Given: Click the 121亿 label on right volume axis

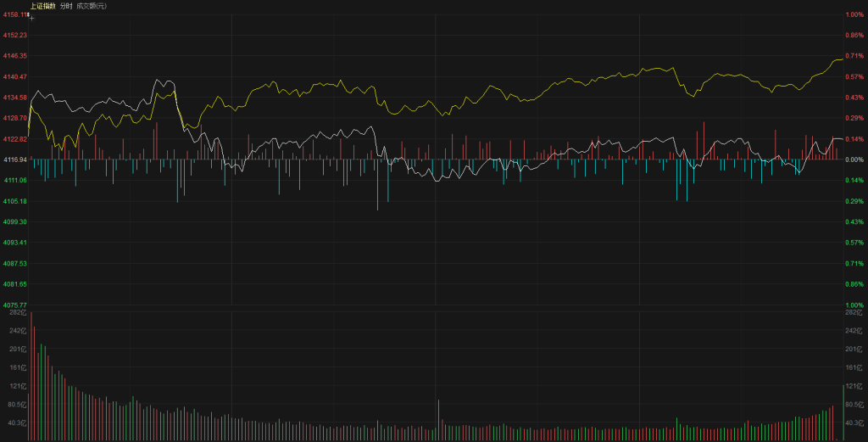Looking at the screenshot, I should point(853,386).
